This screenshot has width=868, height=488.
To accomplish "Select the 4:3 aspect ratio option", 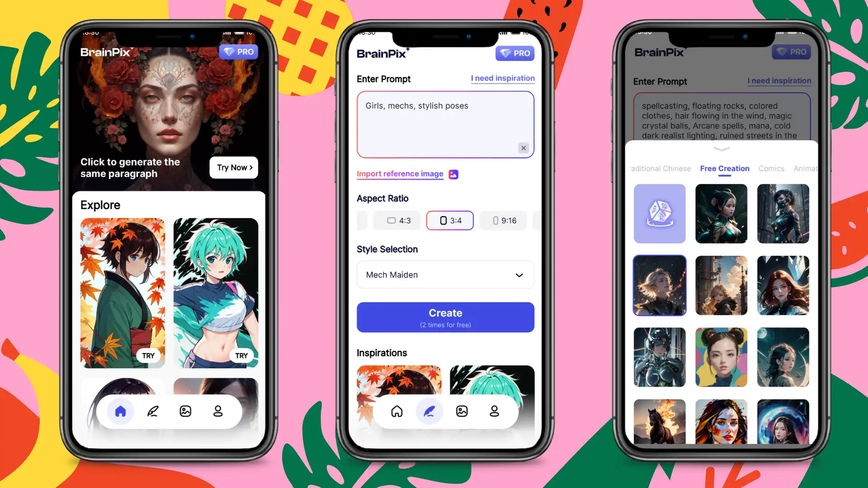I will coord(397,221).
